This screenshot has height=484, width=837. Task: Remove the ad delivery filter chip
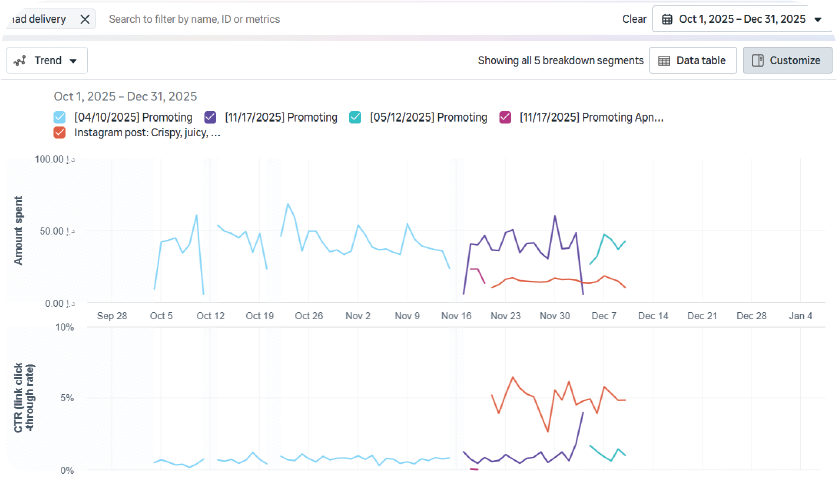(x=85, y=19)
